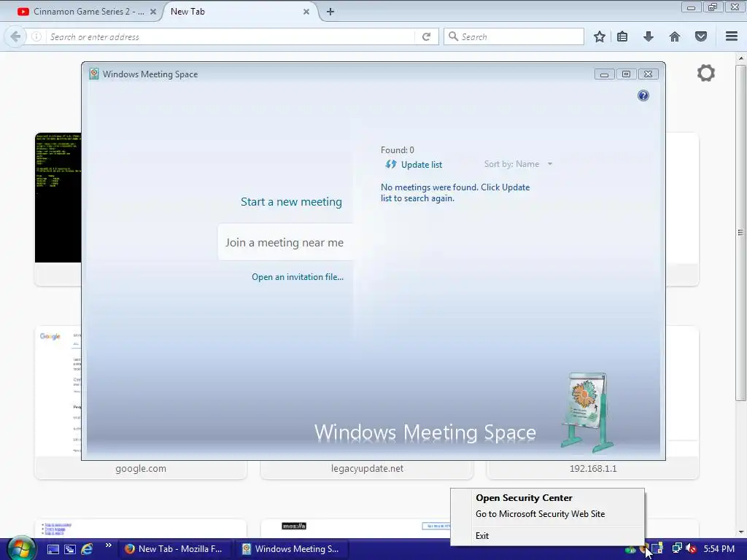This screenshot has width=747, height=560.
Task: Open the legacyupdate.net tile
Action: click(x=367, y=468)
